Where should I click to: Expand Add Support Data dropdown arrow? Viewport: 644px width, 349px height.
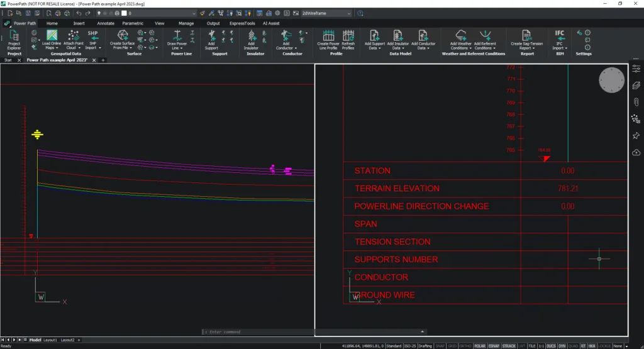[379, 48]
